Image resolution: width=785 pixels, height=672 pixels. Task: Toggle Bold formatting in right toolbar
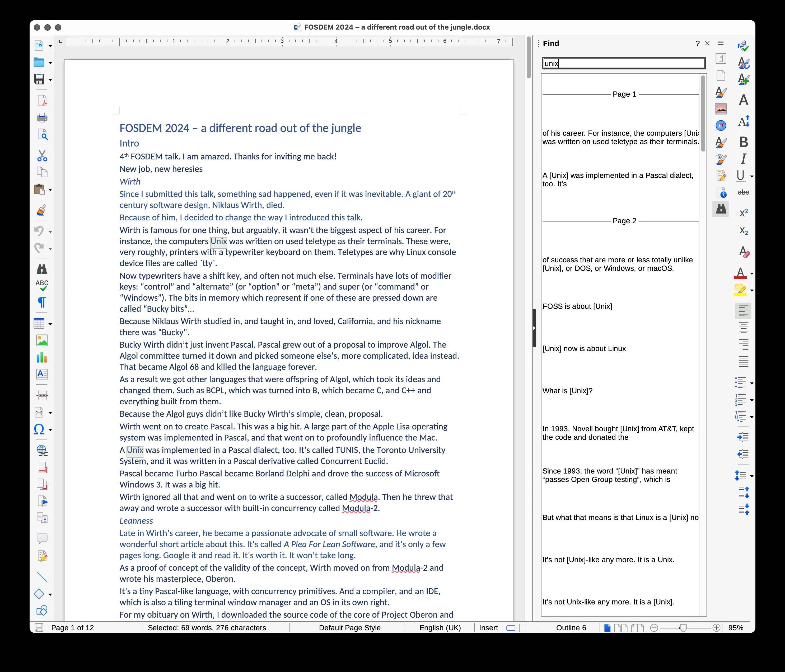tap(743, 142)
